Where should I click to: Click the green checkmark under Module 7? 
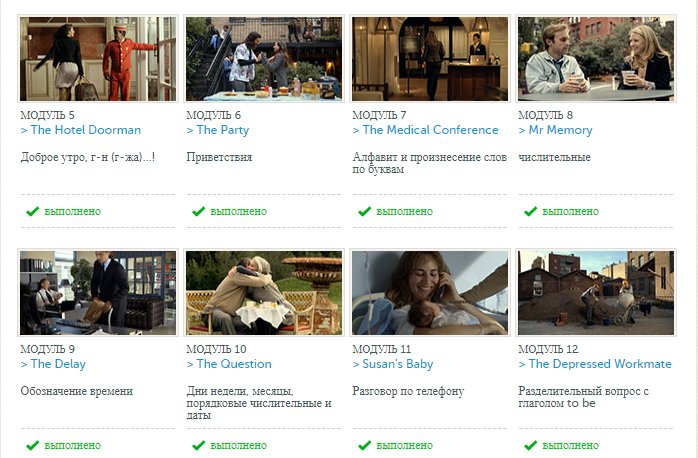[x=365, y=211]
